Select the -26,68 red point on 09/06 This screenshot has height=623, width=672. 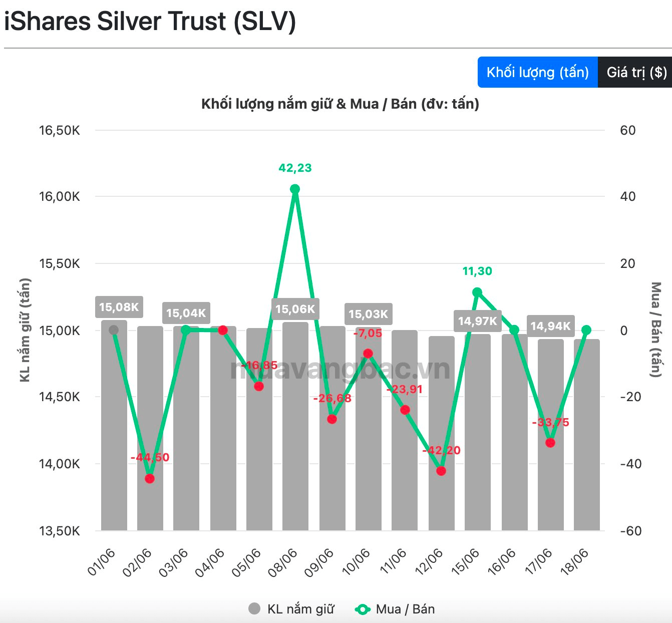click(x=332, y=419)
